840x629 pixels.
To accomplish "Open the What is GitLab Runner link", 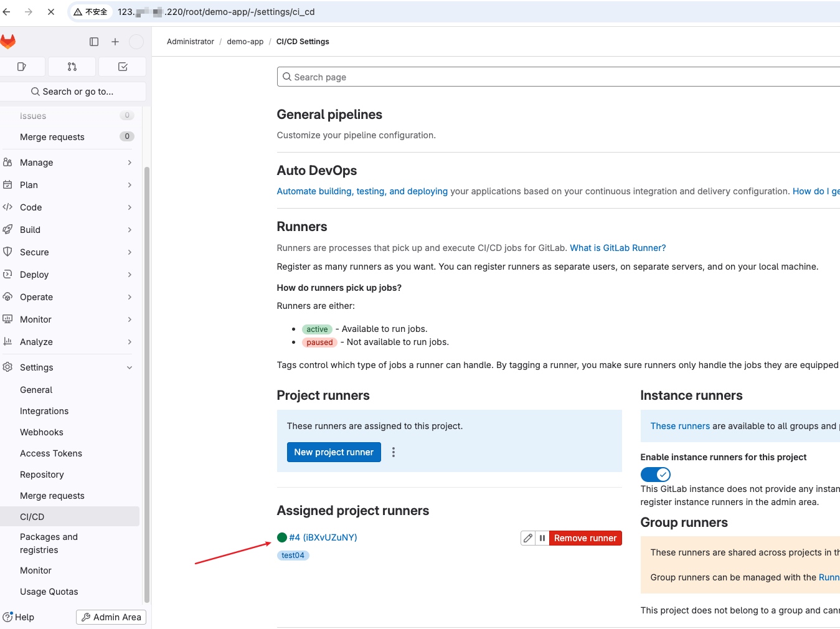I will 618,248.
